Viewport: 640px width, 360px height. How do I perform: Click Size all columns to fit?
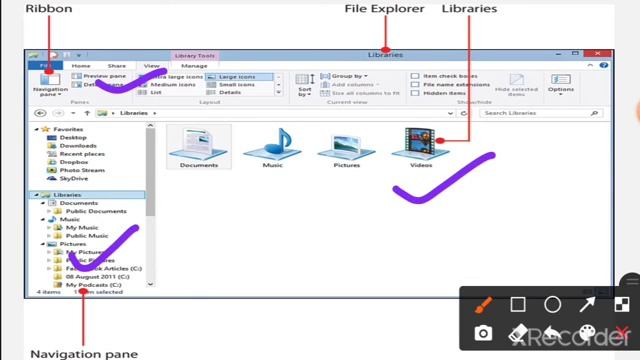click(360, 93)
